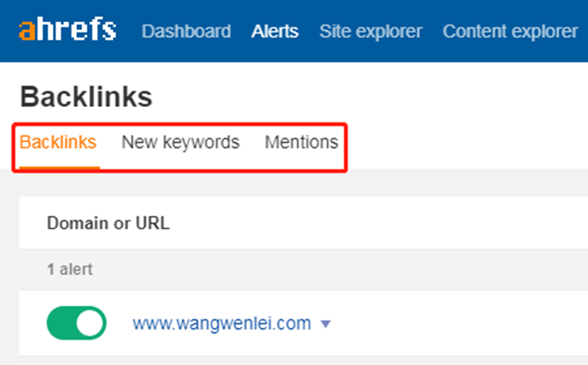Click the Backlinks page heading
This screenshot has height=365, width=588.
point(86,96)
